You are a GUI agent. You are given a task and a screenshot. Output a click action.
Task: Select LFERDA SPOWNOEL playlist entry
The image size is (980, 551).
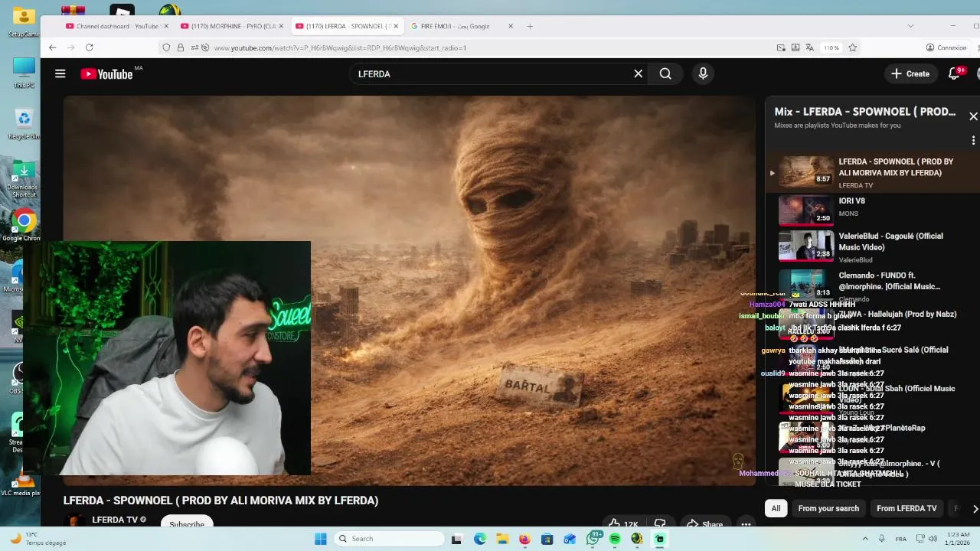pos(873,173)
